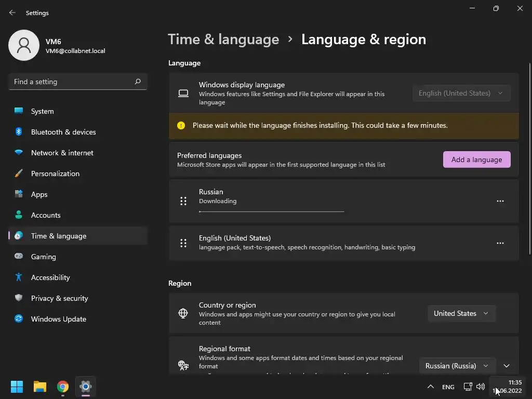Click the VM6 user avatar
532x399 pixels.
[24, 45]
